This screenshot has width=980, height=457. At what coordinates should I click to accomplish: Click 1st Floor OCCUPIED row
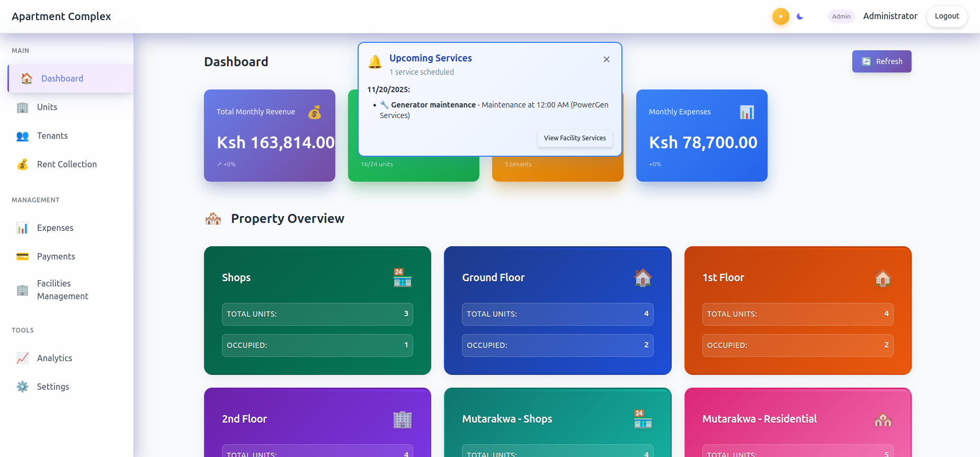pos(798,345)
